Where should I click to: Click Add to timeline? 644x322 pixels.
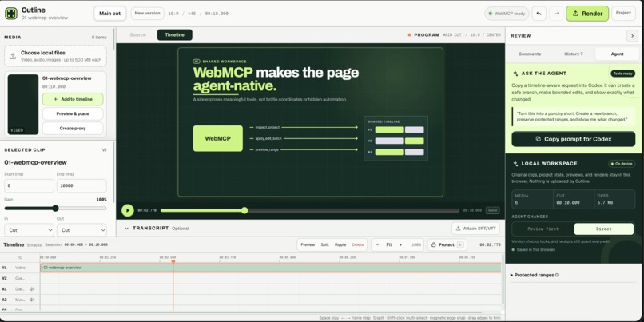pyautogui.click(x=73, y=99)
